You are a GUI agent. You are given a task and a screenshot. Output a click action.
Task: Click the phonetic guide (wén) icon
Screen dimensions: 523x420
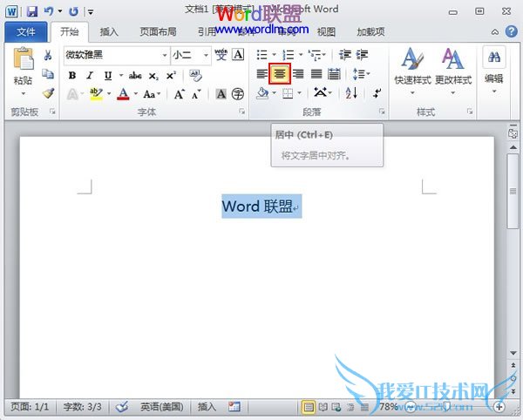[x=221, y=54]
